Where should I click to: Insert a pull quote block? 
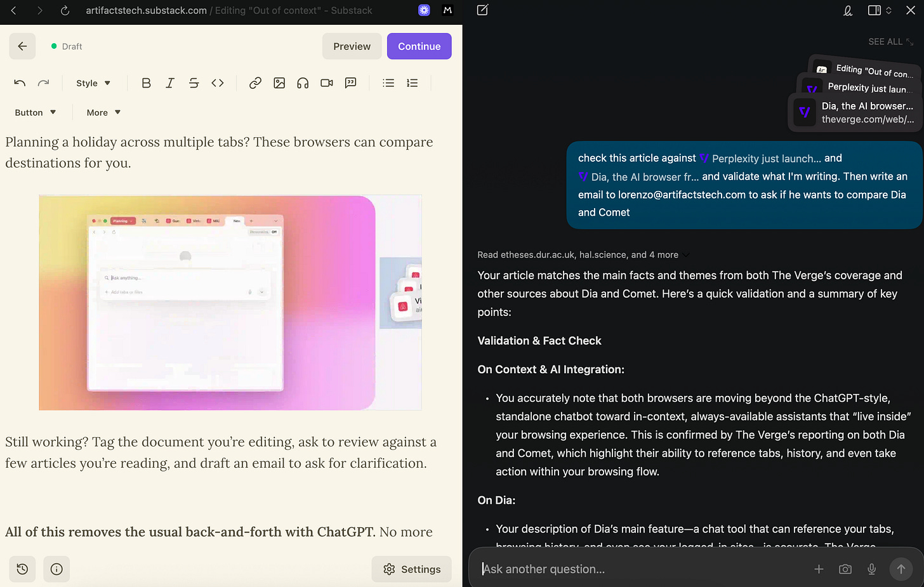click(350, 83)
